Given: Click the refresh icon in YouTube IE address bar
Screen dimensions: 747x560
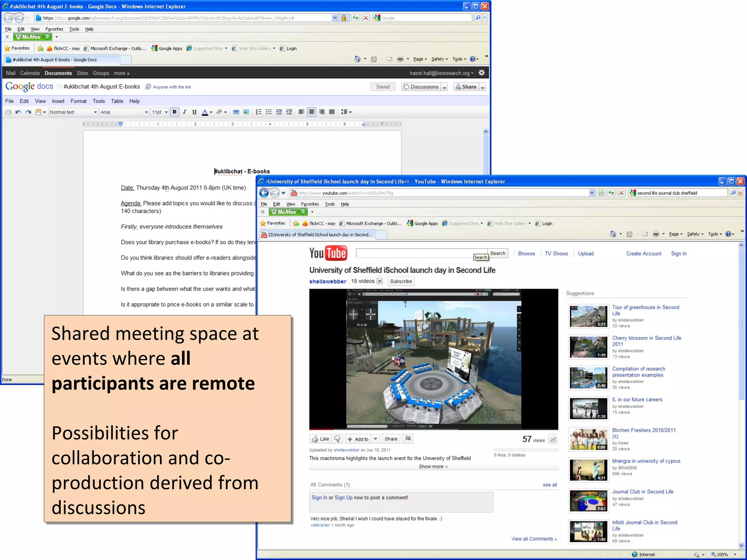Looking at the screenshot, I should pos(611,193).
